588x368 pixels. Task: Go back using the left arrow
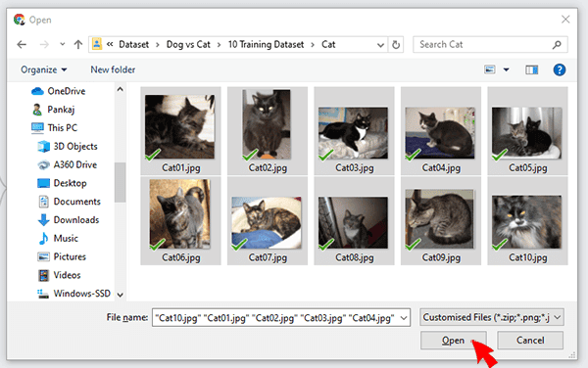pyautogui.click(x=22, y=45)
